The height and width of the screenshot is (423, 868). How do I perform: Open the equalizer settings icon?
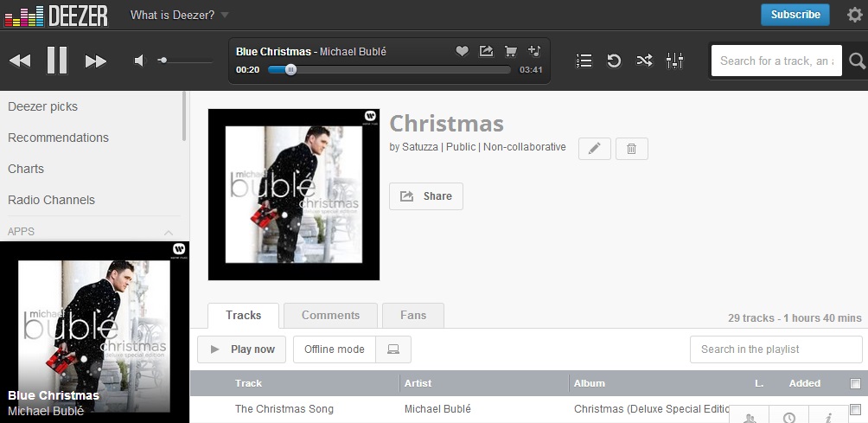[x=675, y=61]
